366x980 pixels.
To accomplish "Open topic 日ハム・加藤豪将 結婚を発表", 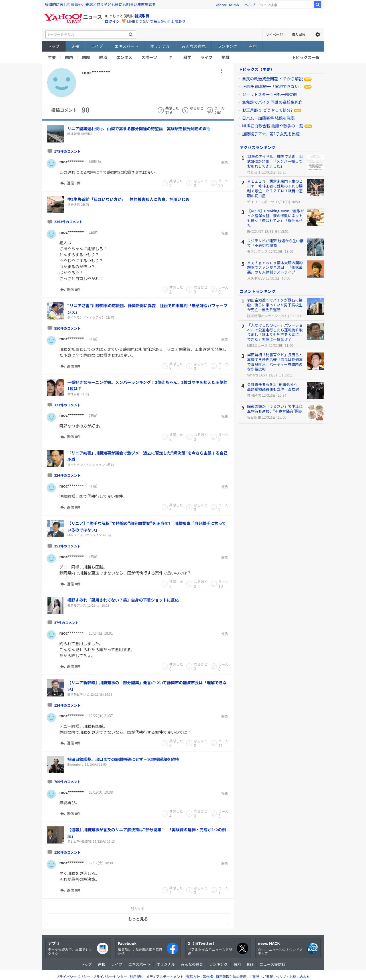I will 268,118.
